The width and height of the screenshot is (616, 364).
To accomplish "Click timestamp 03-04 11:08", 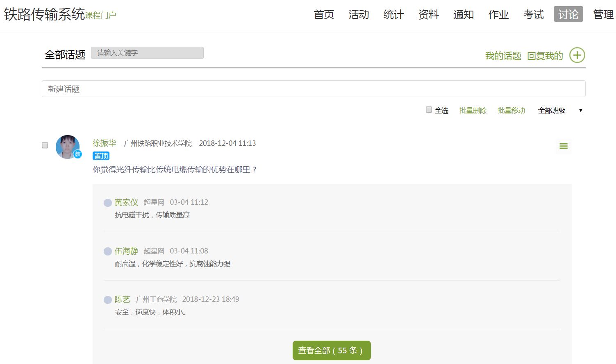I will click(189, 251).
